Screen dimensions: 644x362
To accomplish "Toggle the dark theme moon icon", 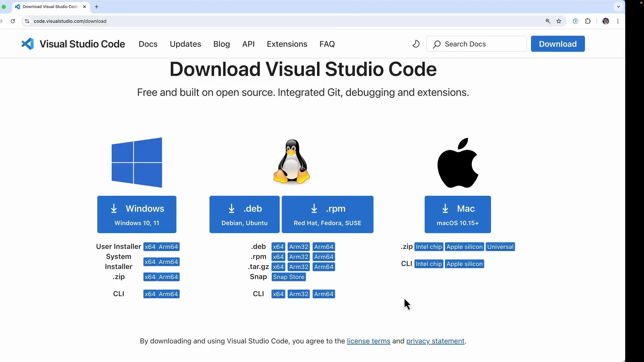I will click(x=416, y=44).
